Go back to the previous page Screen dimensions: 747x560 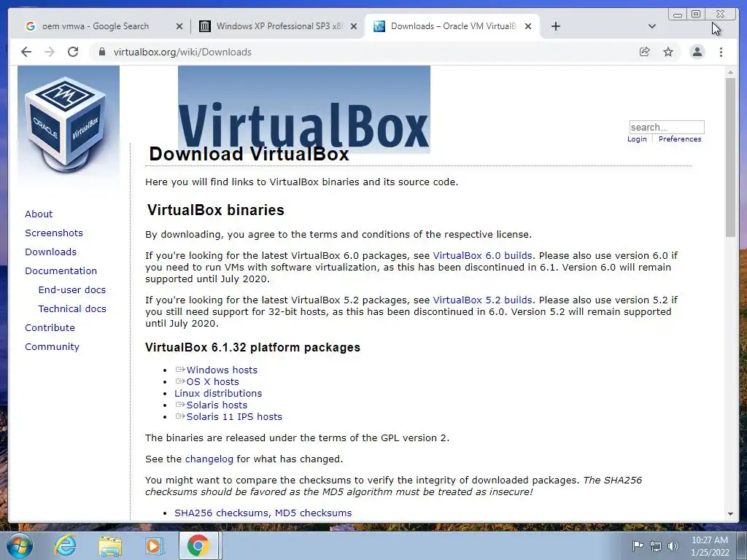tap(26, 52)
